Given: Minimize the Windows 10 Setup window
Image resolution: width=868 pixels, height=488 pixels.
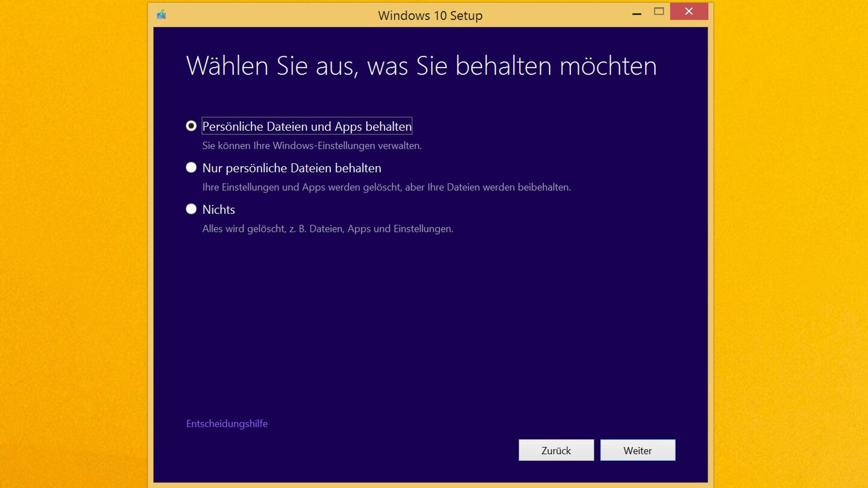Looking at the screenshot, I should [x=637, y=12].
